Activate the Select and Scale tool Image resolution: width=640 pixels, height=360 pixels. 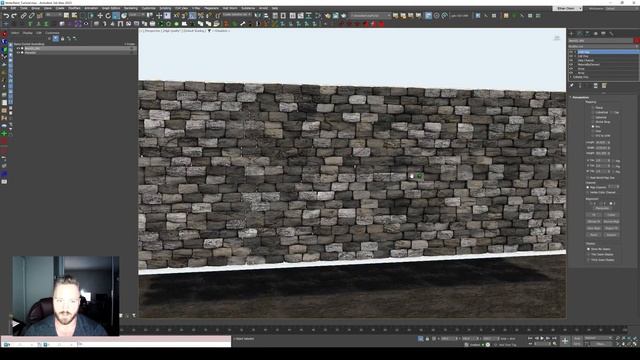[116, 16]
